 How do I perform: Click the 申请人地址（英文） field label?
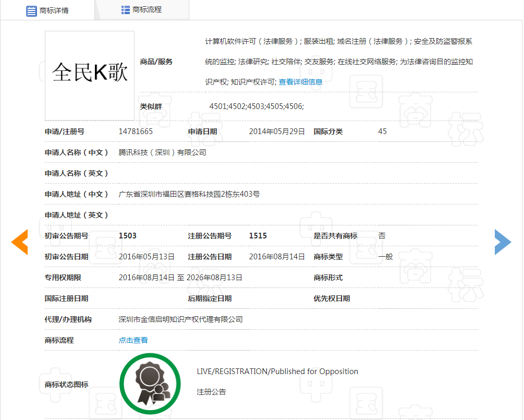click(77, 215)
